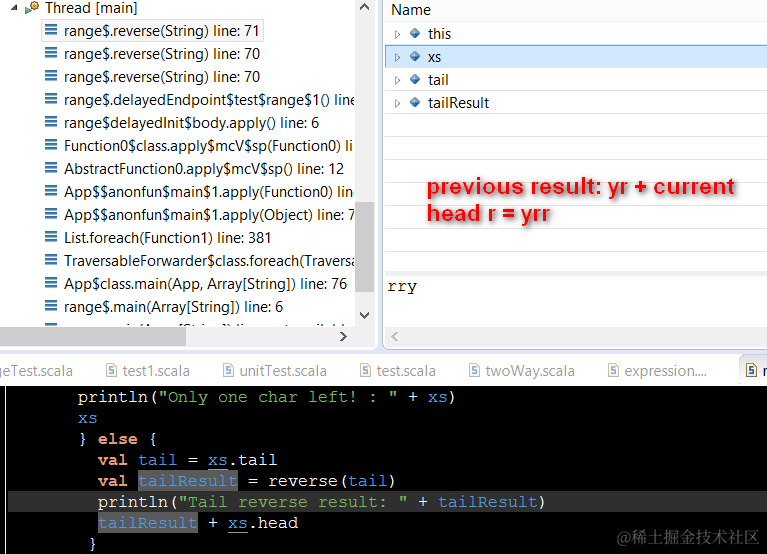The image size is (767, 554).
Task: Expand the 'xs' variable
Action: [397, 57]
